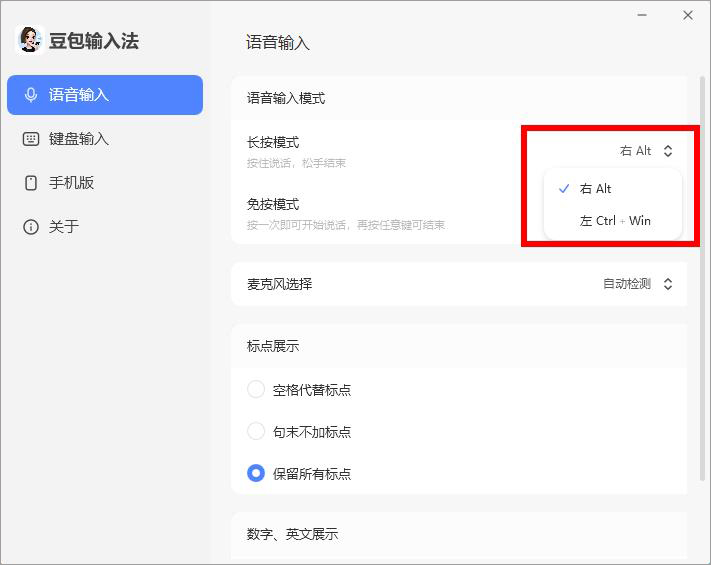Select the 保留所有标点 radio option

299,473
